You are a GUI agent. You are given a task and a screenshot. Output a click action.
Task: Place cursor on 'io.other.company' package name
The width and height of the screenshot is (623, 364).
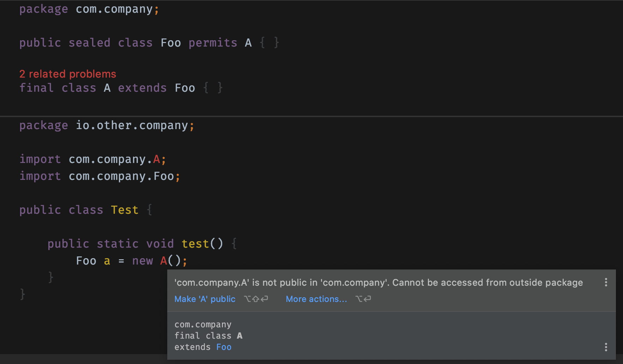coord(132,126)
